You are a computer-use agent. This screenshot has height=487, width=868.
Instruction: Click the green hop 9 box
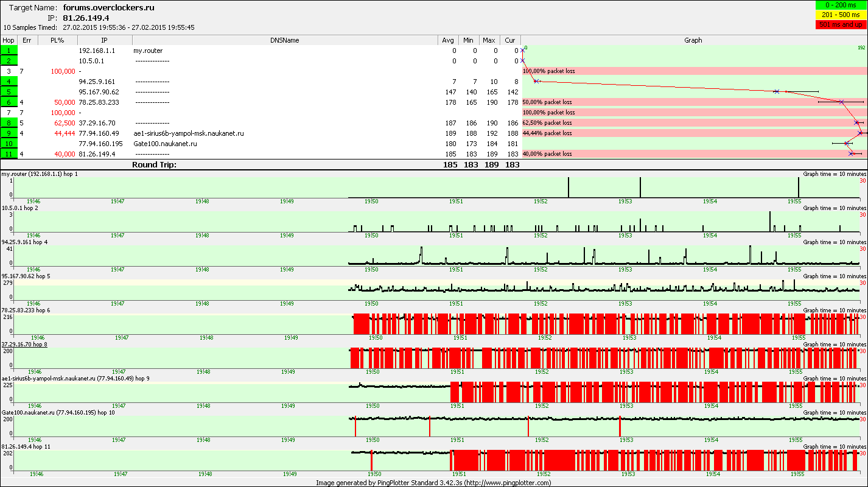point(9,133)
